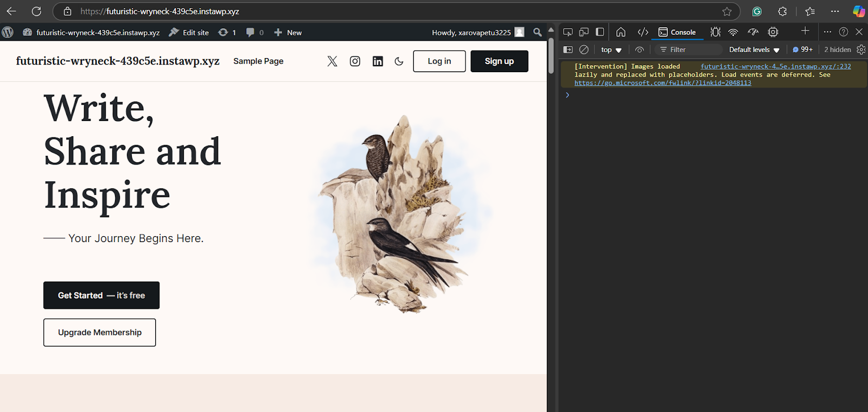Click the site name in admin bar
Viewport: 868px width, 412px height.
91,33
